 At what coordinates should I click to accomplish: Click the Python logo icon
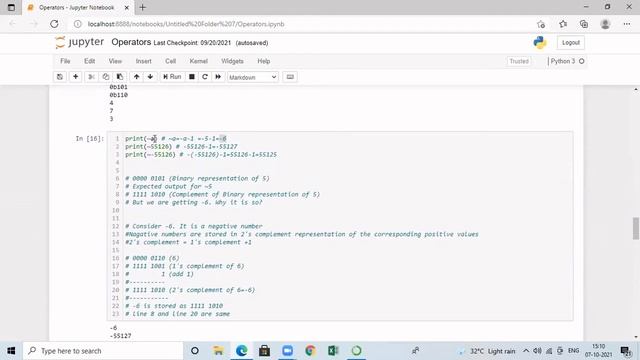[540, 42]
